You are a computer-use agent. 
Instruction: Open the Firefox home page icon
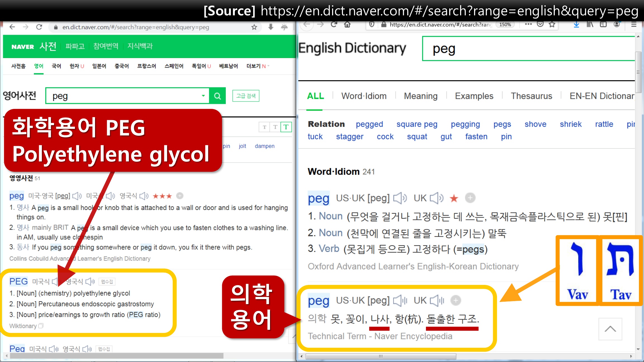click(x=347, y=25)
